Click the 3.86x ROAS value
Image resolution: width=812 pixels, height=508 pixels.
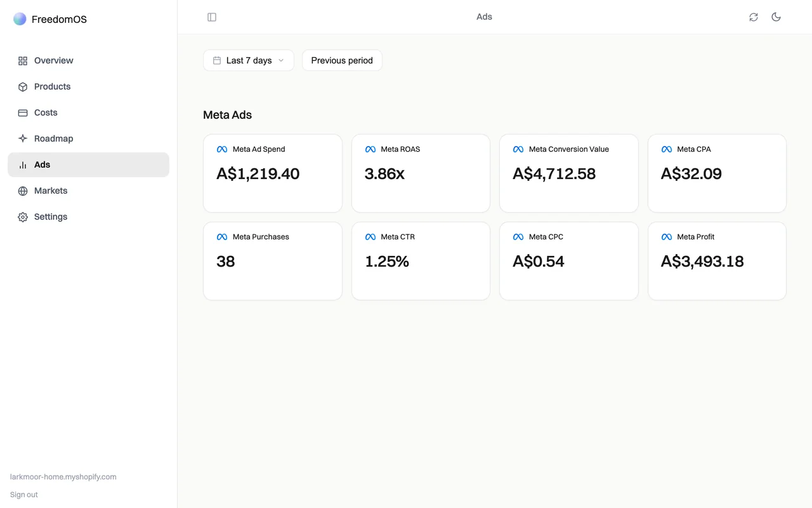click(384, 174)
